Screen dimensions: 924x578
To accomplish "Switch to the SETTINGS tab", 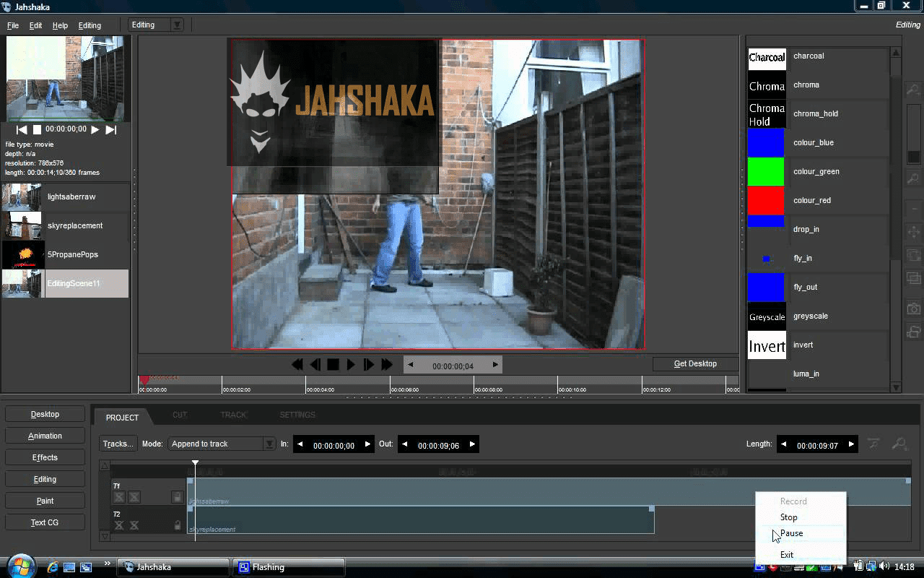I will point(297,415).
